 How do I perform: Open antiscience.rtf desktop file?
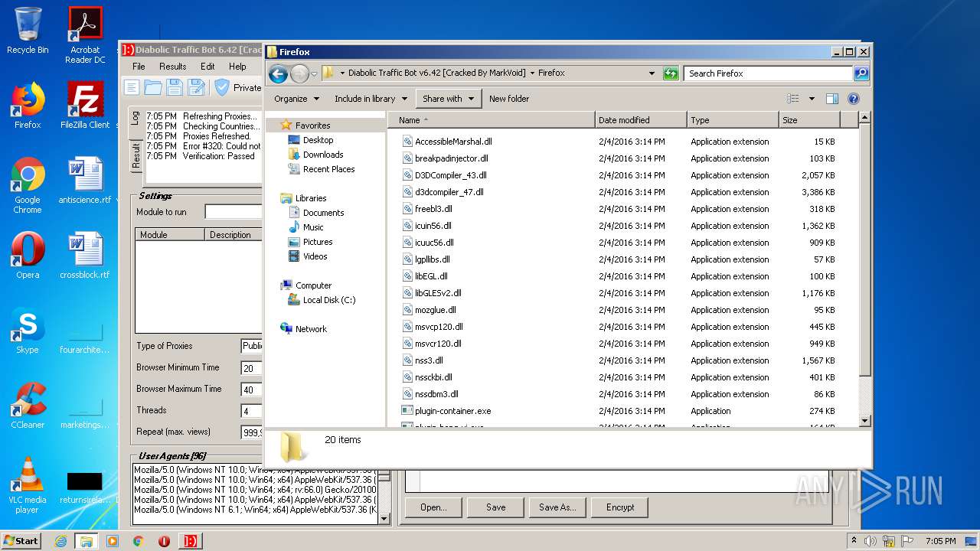85,180
